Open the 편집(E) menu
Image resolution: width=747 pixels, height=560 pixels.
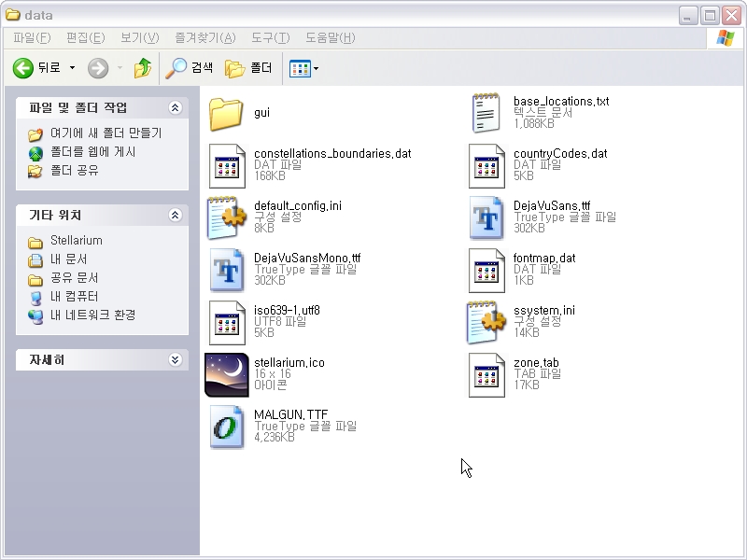click(x=86, y=37)
